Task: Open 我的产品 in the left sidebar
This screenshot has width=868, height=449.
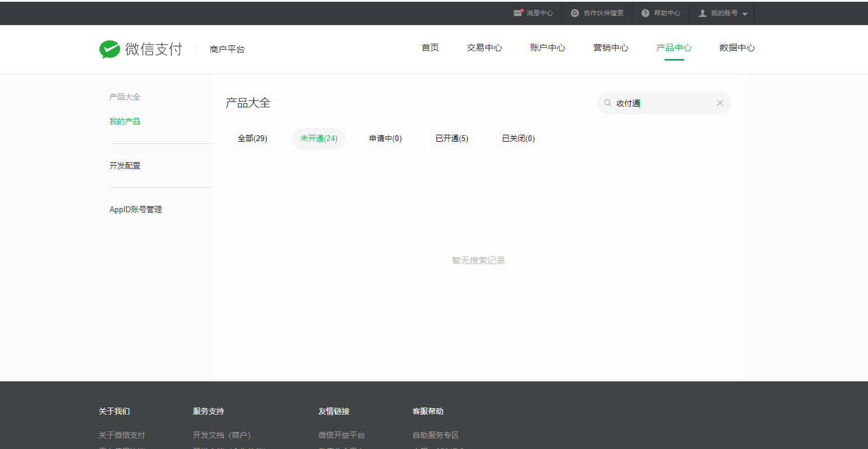Action: coord(125,122)
